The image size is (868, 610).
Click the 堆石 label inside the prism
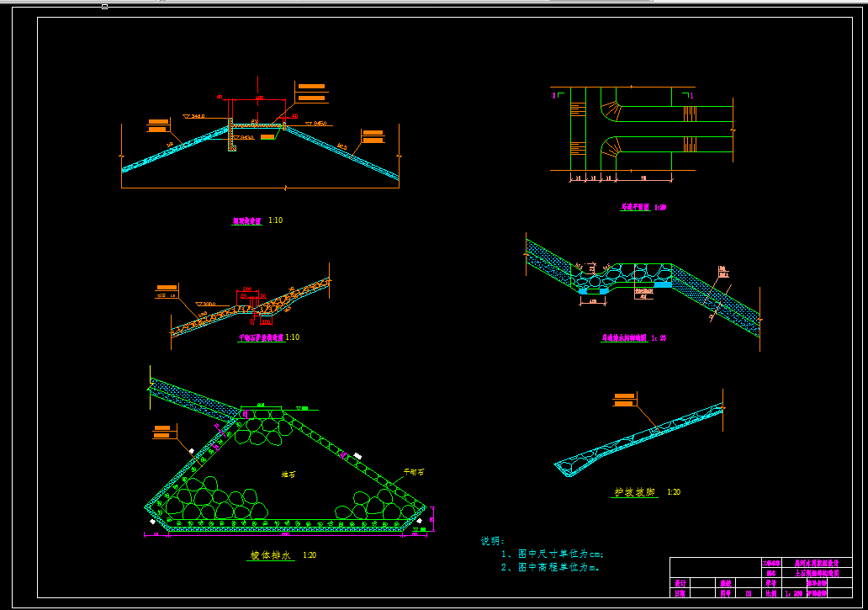[x=288, y=475]
